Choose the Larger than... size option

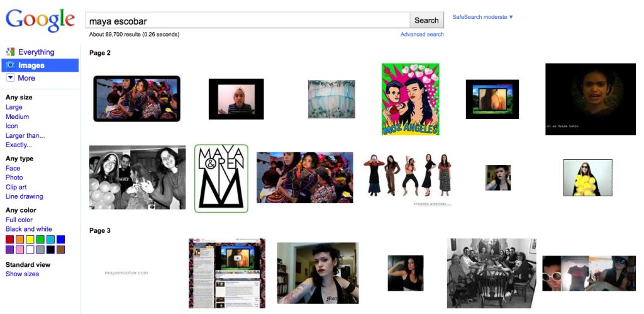25,135
